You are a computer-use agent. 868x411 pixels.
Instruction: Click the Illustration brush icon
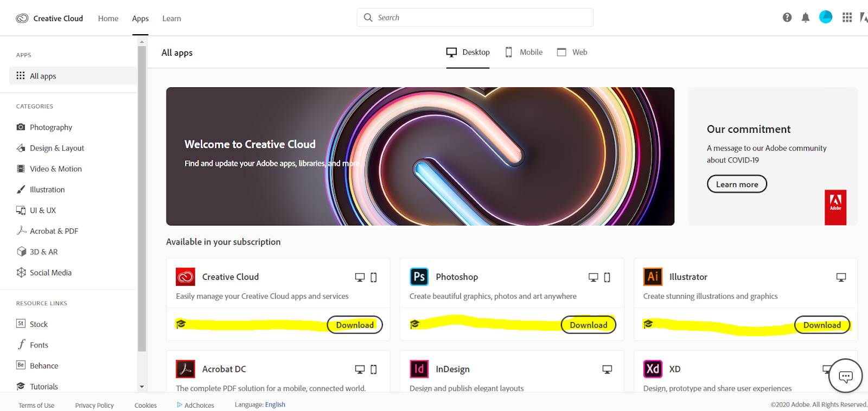pyautogui.click(x=21, y=189)
